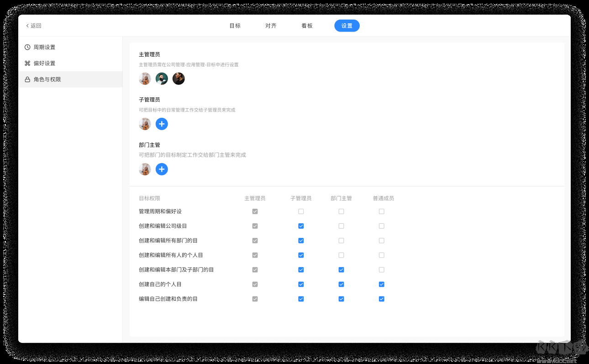Toggle 创建自己的个人目 for 主管理员
The height and width of the screenshot is (364, 589).
tap(255, 285)
